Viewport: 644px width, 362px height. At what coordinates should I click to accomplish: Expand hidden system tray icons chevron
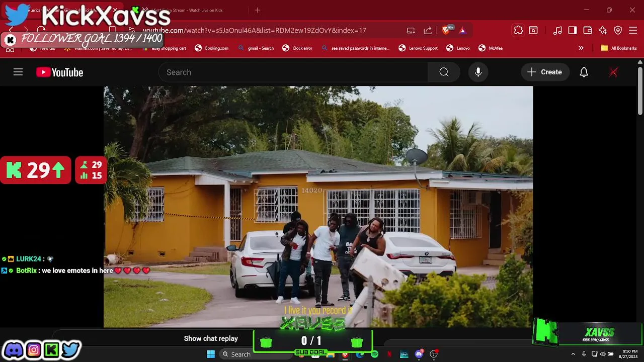(573, 354)
